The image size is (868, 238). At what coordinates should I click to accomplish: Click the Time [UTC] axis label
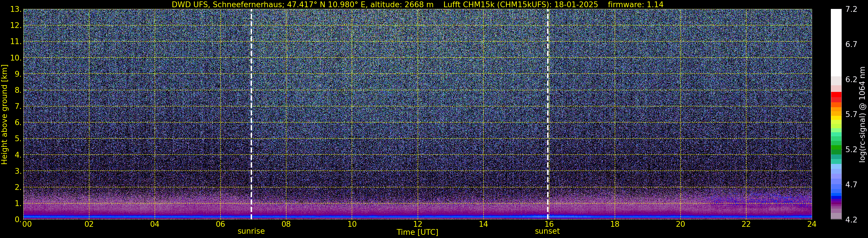(417, 232)
